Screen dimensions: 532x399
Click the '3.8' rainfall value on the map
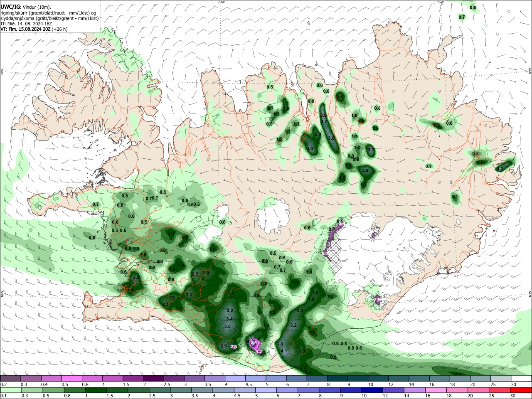click(x=331, y=138)
